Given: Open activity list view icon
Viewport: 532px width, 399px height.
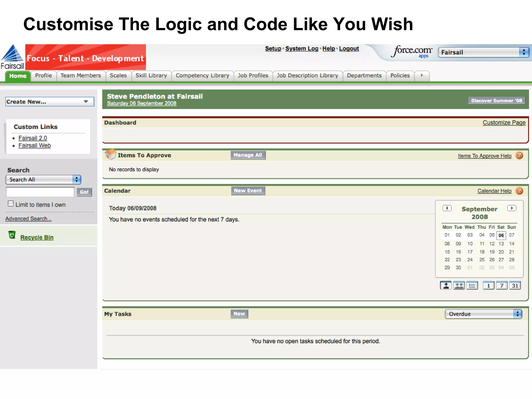Looking at the screenshot, I should 472,285.
